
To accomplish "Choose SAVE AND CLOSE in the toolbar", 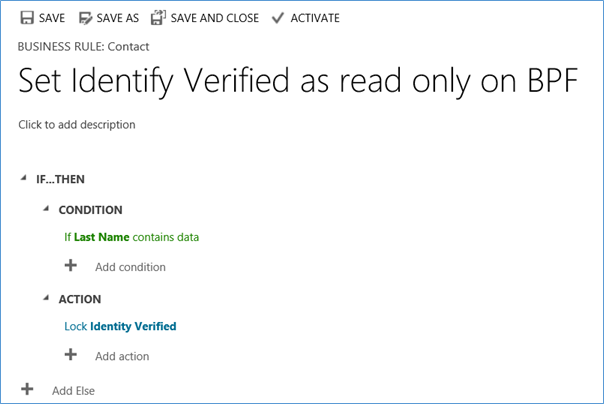I will (x=215, y=18).
